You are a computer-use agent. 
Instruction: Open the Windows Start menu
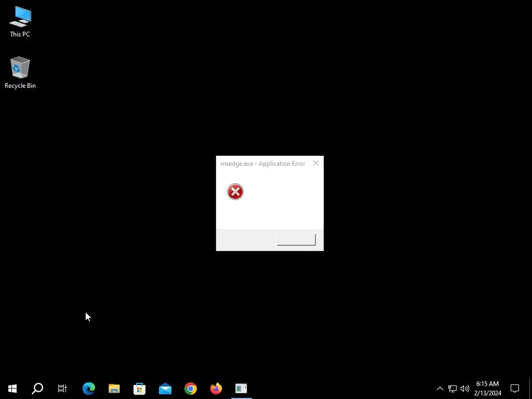(x=12, y=388)
